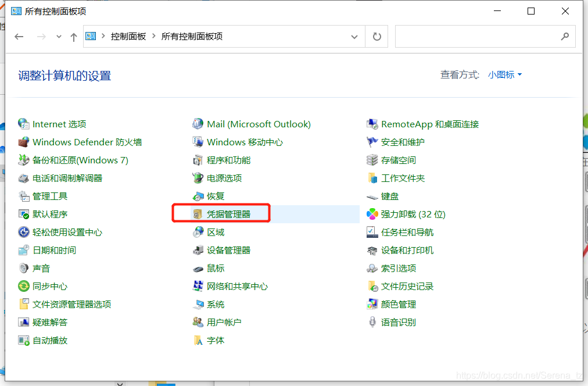Click the RemoteApp 和桌面连接 icon

(x=372, y=124)
